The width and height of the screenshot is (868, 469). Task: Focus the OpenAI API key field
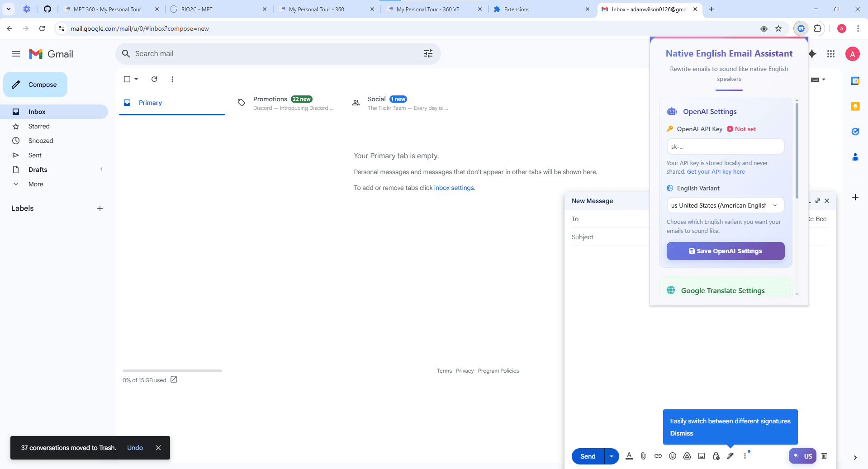pos(725,147)
